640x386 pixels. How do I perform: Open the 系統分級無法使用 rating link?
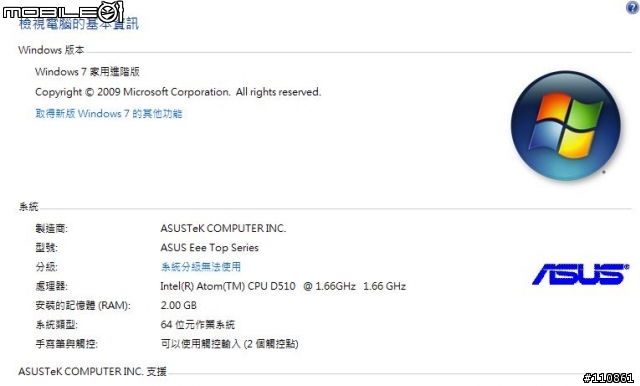click(201, 267)
